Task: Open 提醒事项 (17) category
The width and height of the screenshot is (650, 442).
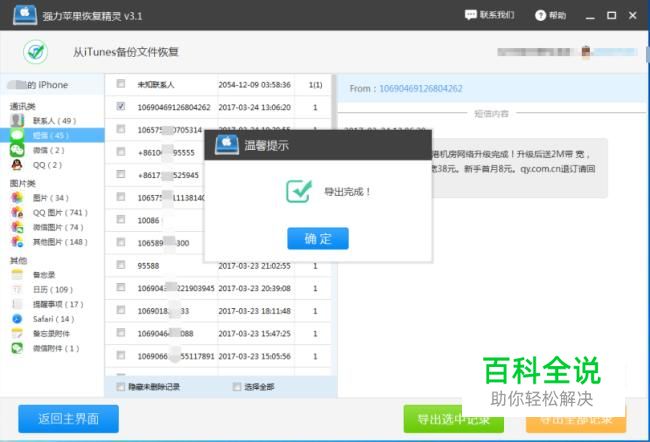Action: tap(58, 304)
